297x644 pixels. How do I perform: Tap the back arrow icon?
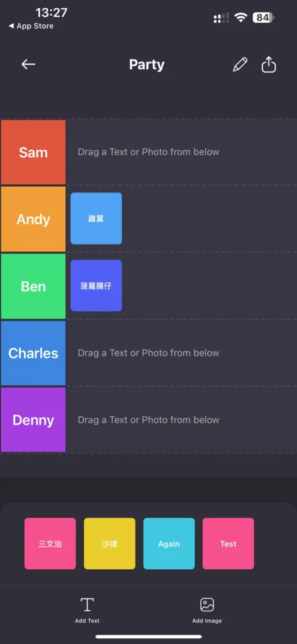click(x=28, y=64)
